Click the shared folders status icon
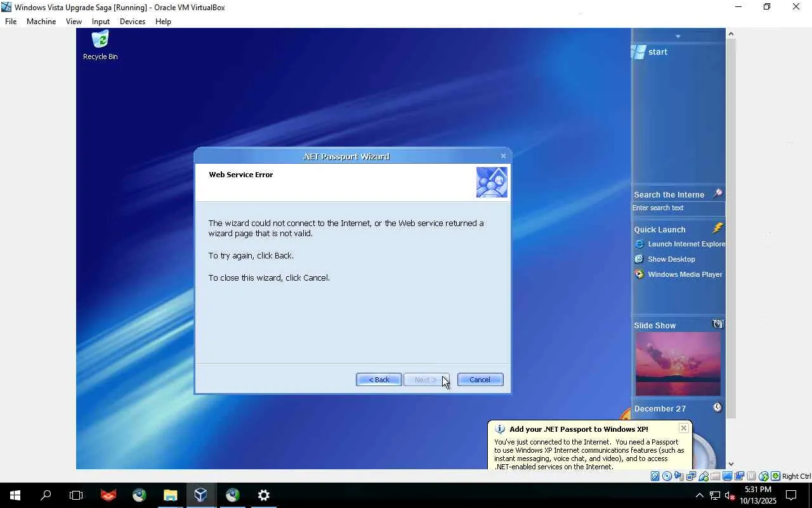 [716, 476]
